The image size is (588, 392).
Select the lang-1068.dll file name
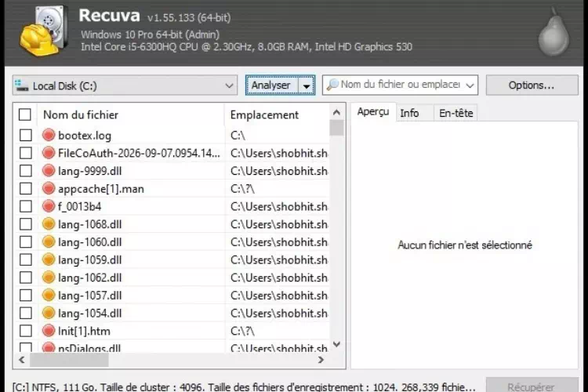pos(89,224)
